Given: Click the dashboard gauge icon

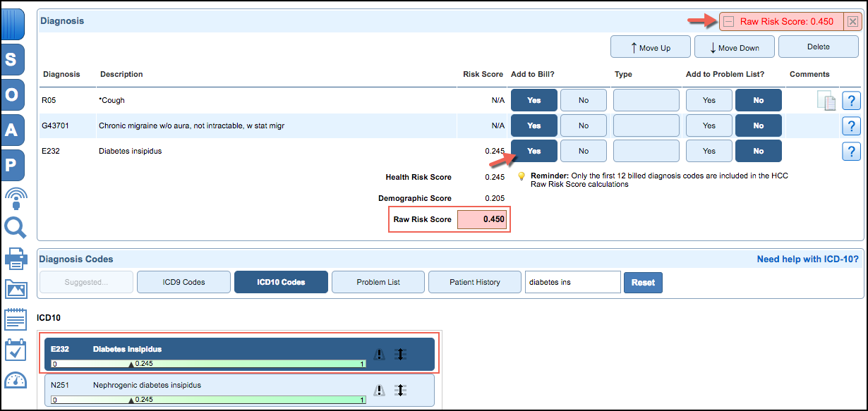Looking at the screenshot, I should pos(15,381).
